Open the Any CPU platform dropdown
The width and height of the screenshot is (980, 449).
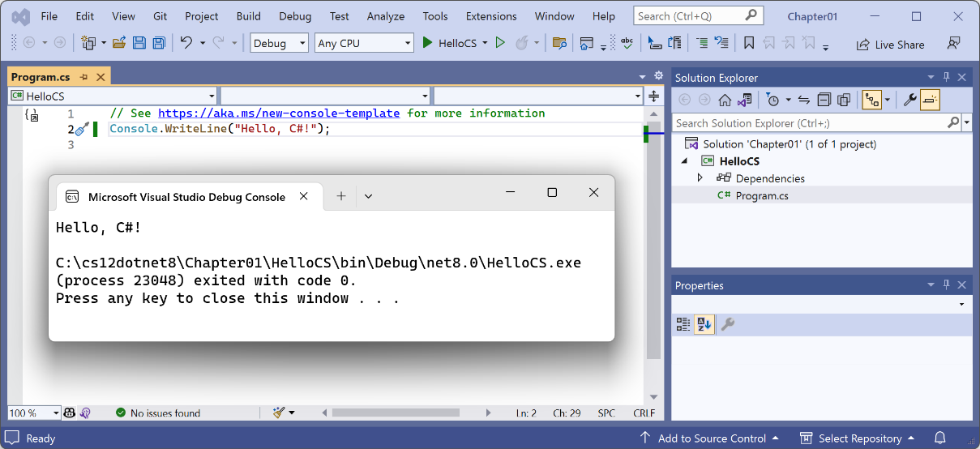pos(364,43)
